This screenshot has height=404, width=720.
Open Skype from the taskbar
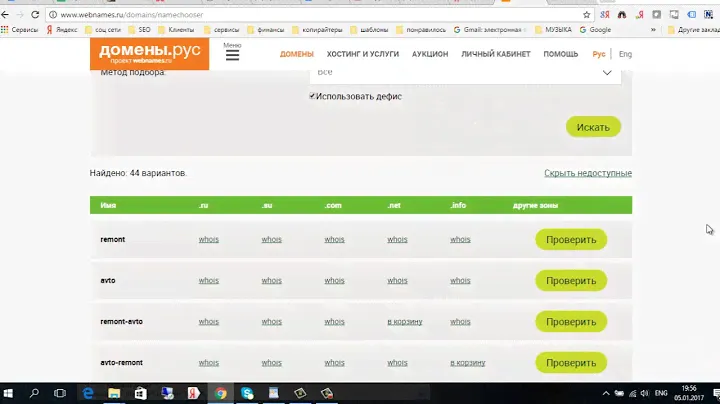pos(245,393)
